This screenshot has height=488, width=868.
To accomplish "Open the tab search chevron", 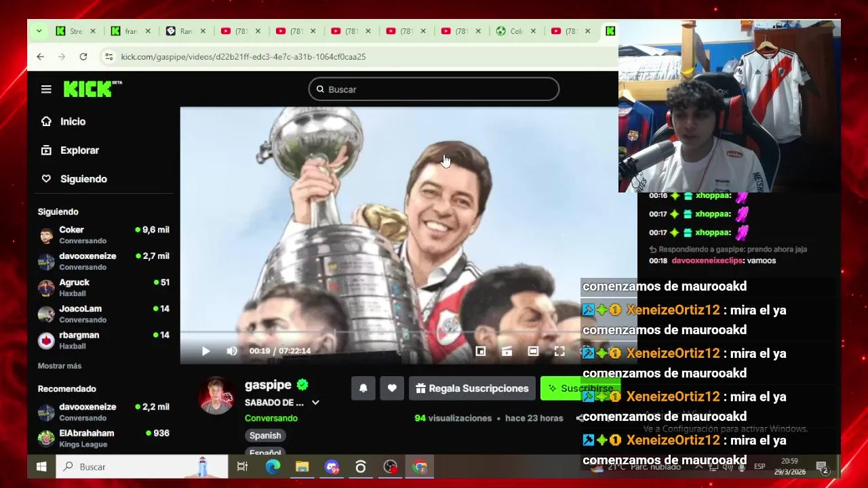I will (39, 31).
